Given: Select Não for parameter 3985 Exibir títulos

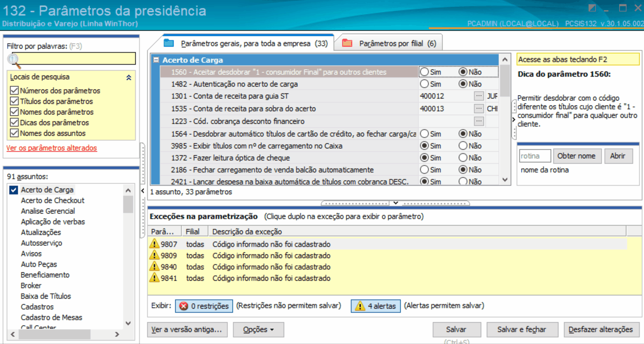Looking at the screenshot, I should 463,146.
